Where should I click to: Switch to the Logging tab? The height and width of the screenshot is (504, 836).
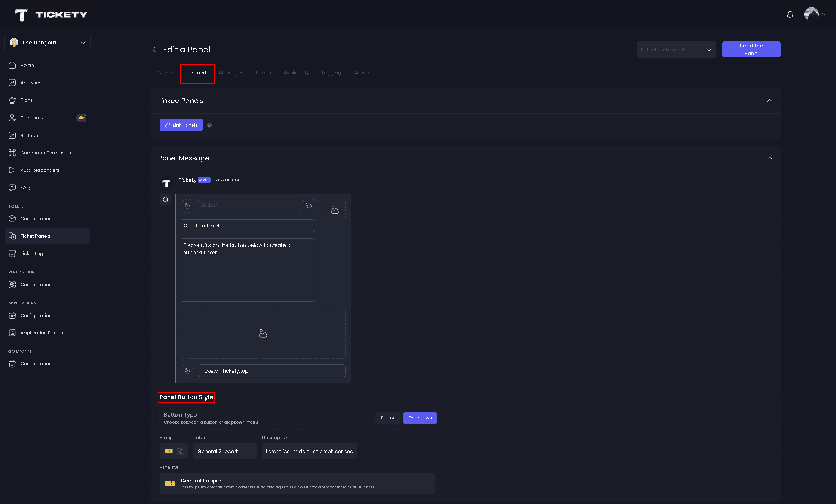click(332, 73)
